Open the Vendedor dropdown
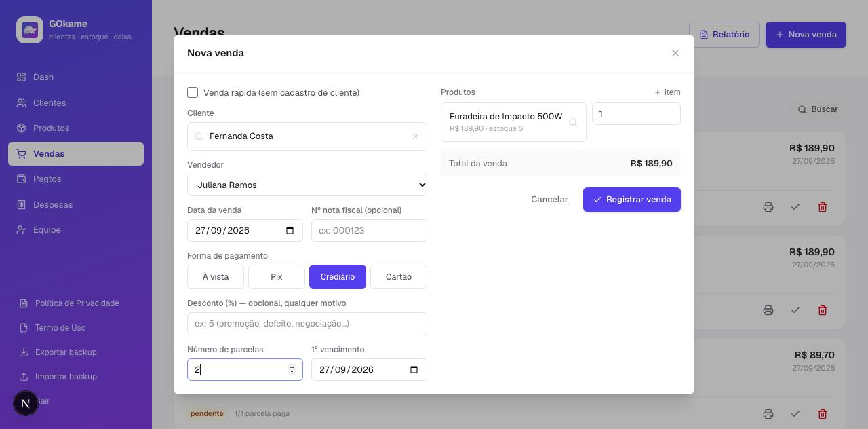The height and width of the screenshot is (429, 868). point(307,185)
